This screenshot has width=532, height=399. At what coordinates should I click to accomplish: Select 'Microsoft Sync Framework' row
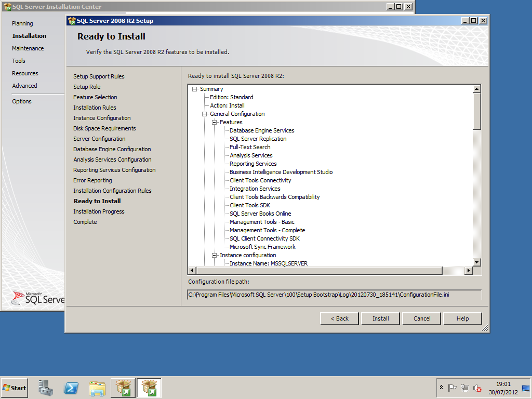pos(262,247)
